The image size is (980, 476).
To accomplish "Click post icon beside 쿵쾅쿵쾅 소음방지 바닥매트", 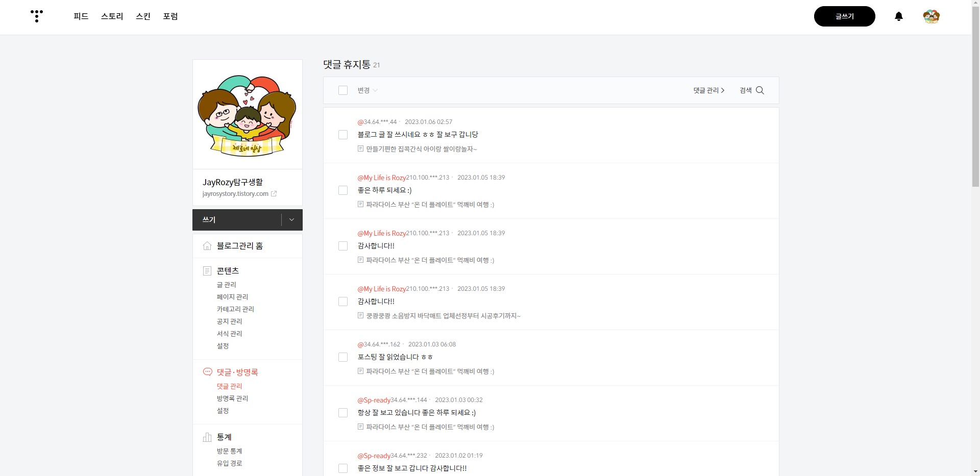I will point(361,316).
